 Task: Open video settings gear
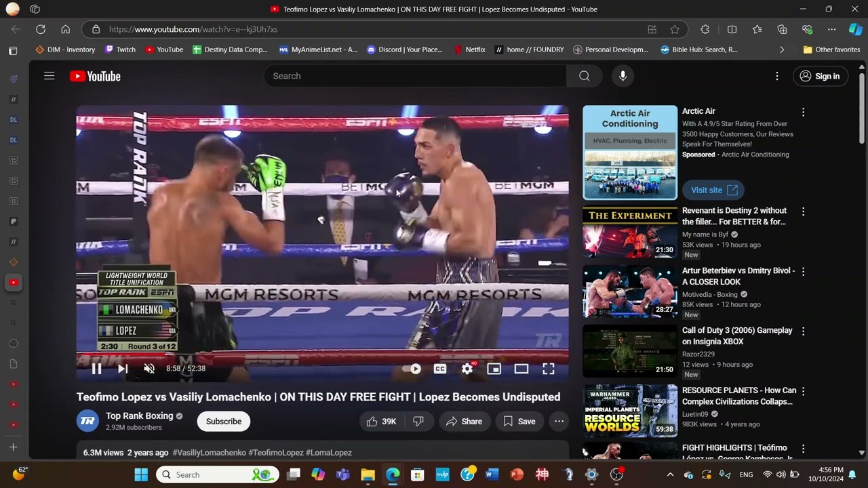click(467, 369)
